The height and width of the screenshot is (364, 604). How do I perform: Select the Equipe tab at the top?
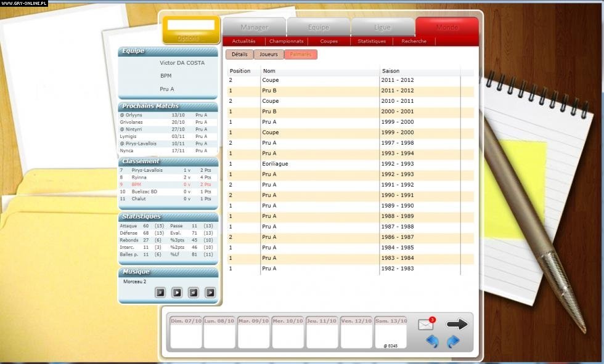318,27
